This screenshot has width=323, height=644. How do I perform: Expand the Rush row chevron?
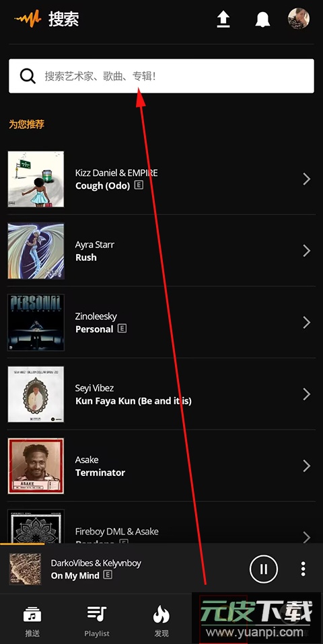point(307,251)
